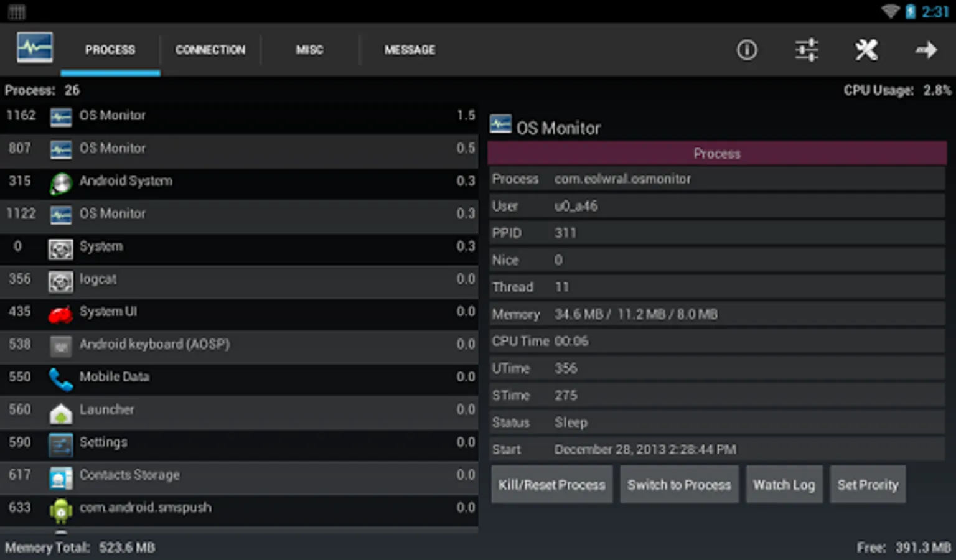The image size is (956, 560).
Task: Select the OS Monitor row with PID 807
Action: pyautogui.click(x=239, y=150)
